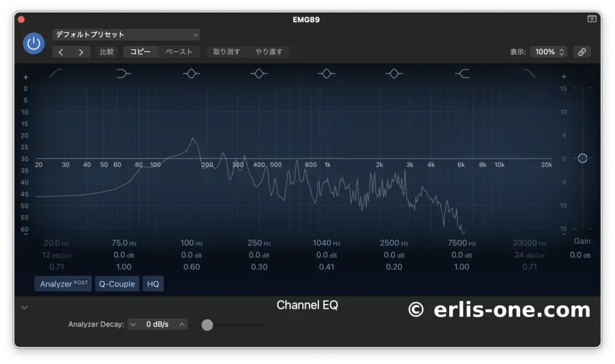Image resolution: width=615 pixels, height=364 pixels.
Task: Click the ペースト button
Action: point(179,52)
